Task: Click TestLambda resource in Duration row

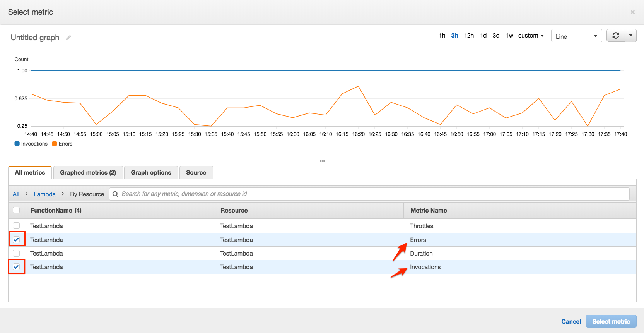Action: 236,253
